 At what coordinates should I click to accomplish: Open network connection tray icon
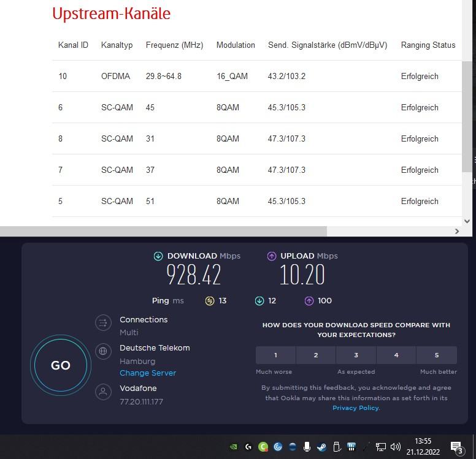[381, 447]
